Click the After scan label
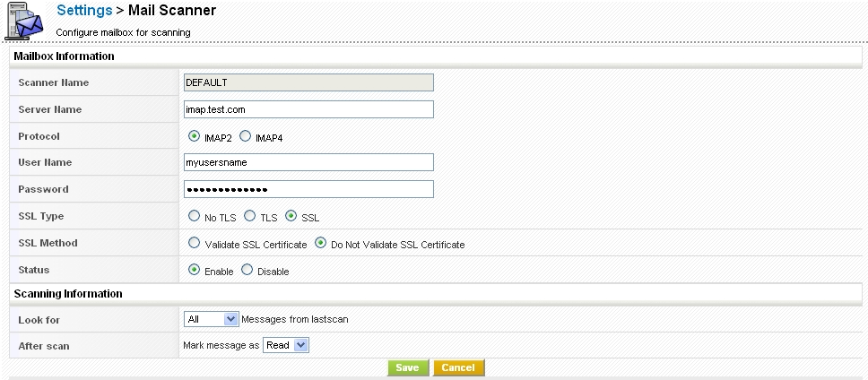 pyautogui.click(x=44, y=346)
